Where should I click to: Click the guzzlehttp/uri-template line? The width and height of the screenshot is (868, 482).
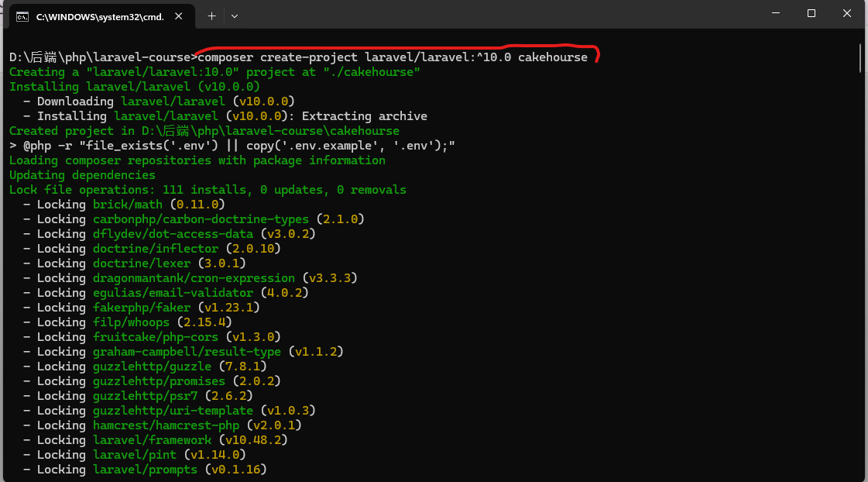(170, 411)
